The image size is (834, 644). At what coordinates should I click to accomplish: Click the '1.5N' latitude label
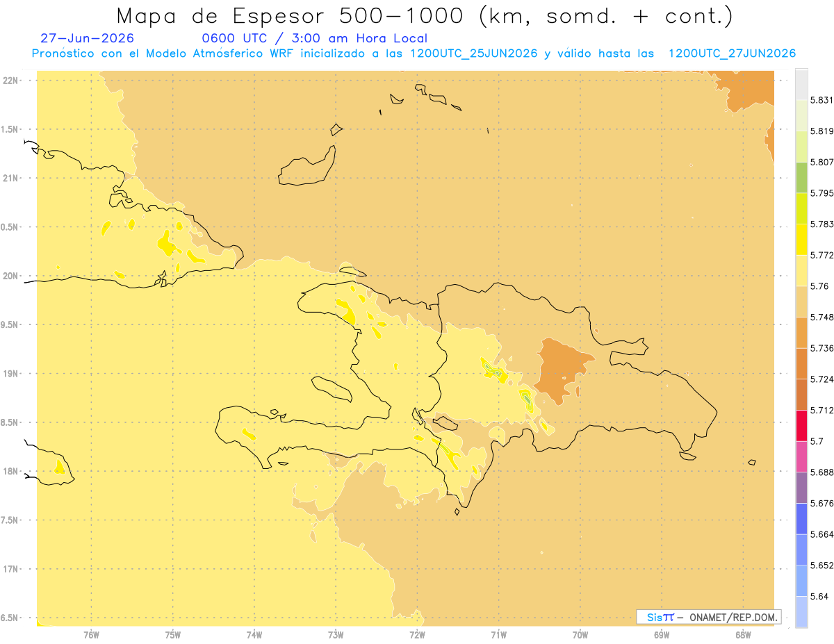tap(10, 129)
